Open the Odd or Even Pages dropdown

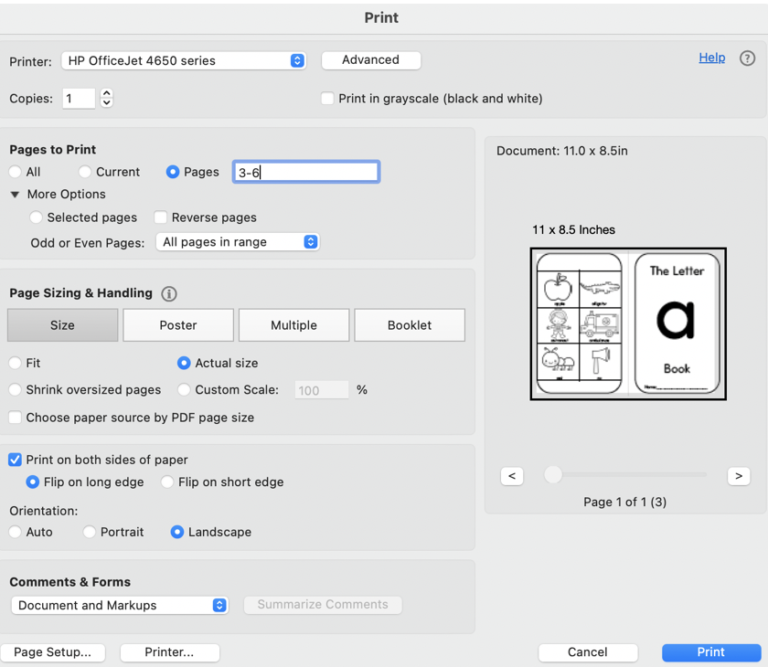tap(238, 242)
